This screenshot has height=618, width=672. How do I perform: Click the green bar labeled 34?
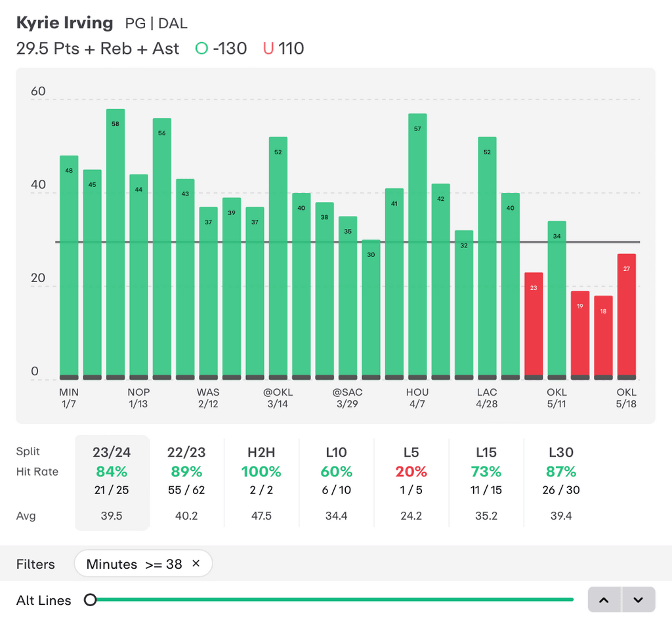[556, 300]
